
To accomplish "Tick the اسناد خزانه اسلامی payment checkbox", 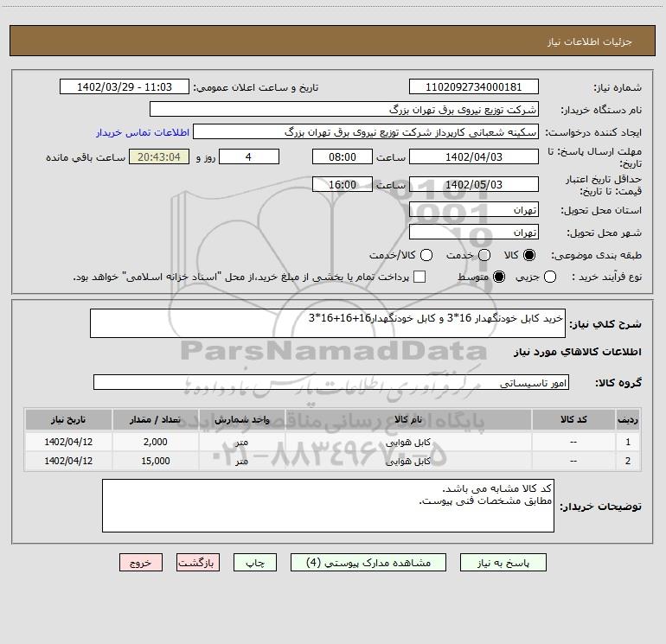I will [x=419, y=277].
